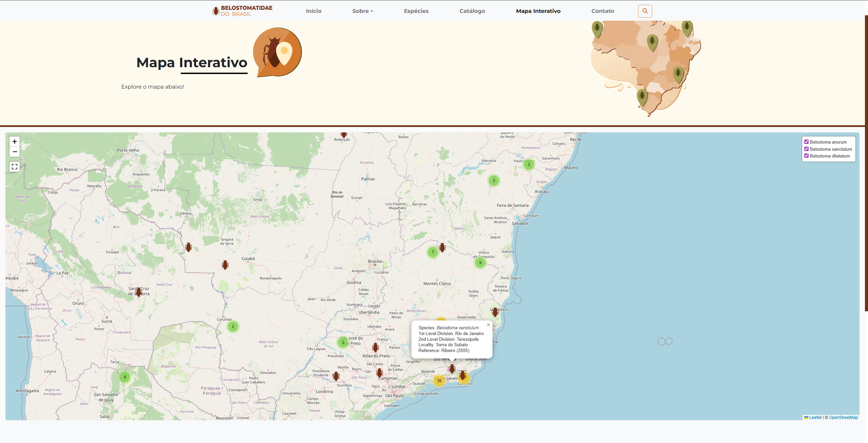Click the bug marker near Ribeirão Preto

point(375,348)
